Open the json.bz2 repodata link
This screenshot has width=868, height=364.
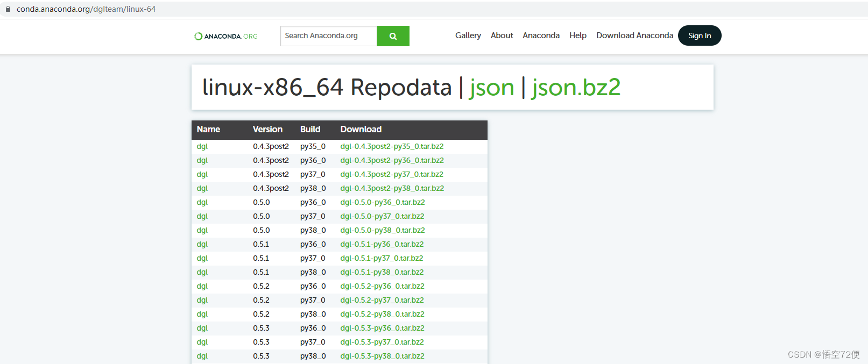point(576,88)
